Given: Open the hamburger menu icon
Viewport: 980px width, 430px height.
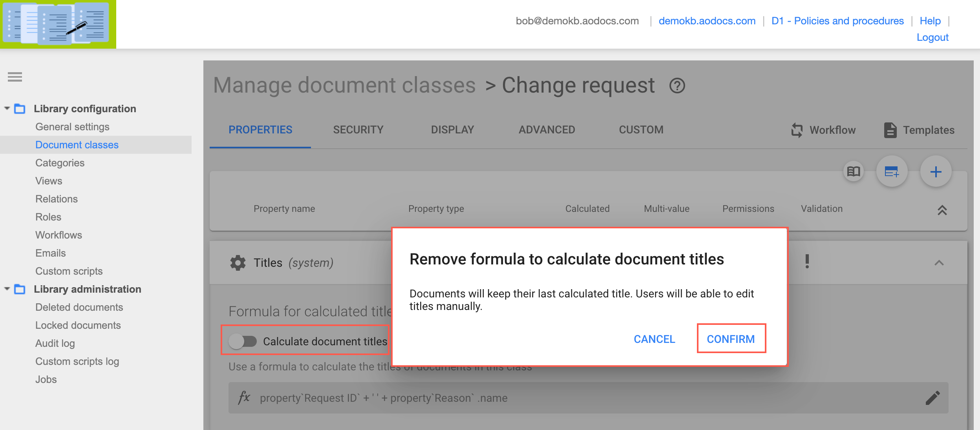Looking at the screenshot, I should pos(15,77).
